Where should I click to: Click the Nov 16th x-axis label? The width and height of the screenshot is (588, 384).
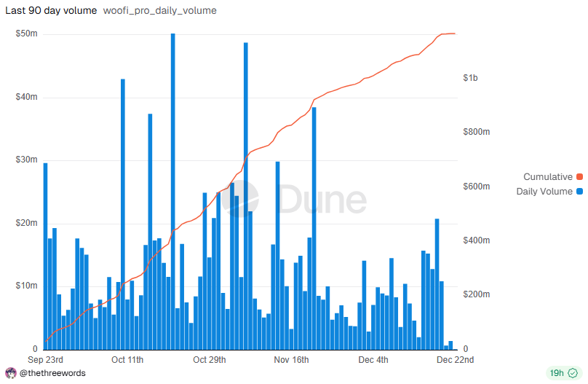[291, 360]
